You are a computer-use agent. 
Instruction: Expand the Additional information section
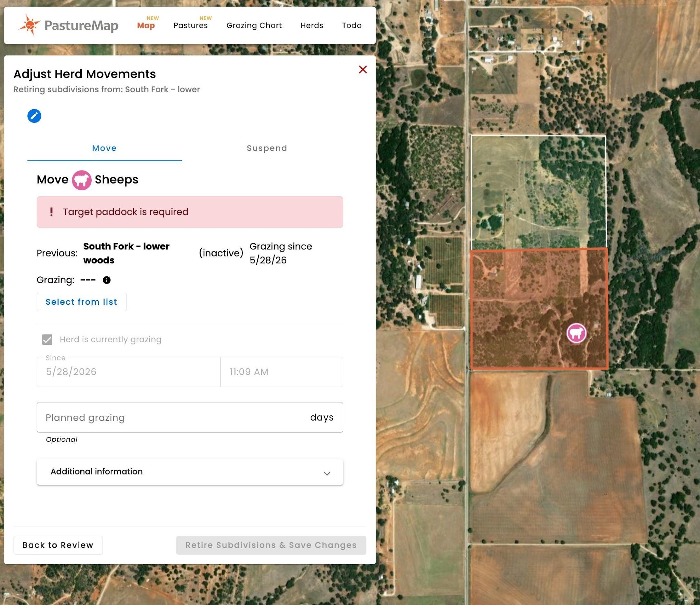coord(190,472)
